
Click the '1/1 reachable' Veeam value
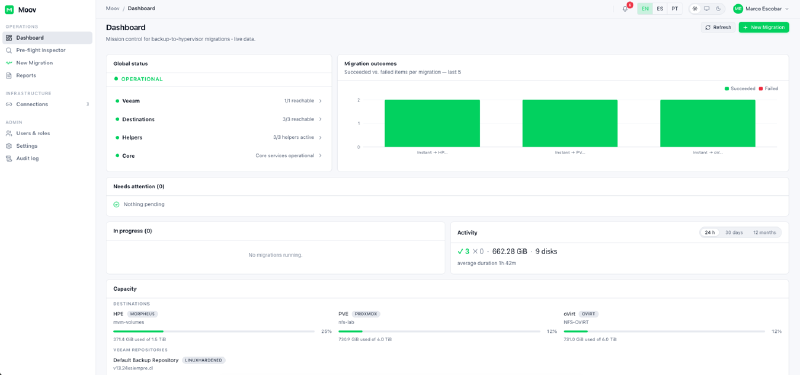[299, 101]
